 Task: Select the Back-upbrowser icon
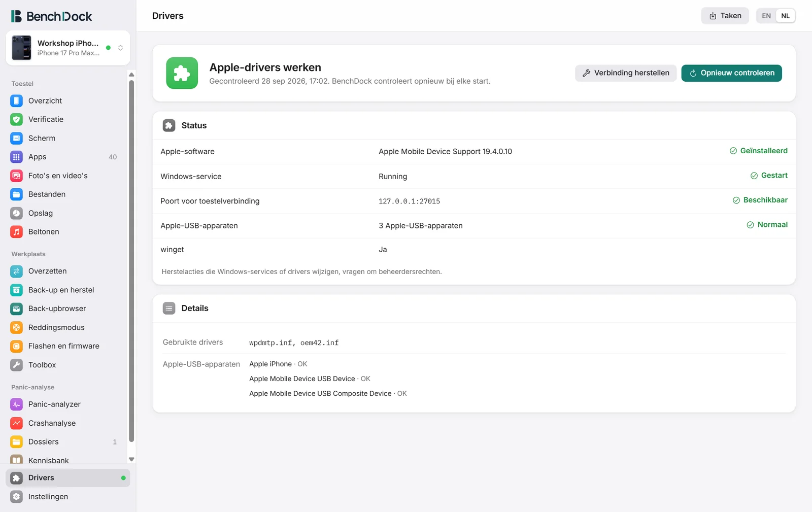pos(16,309)
